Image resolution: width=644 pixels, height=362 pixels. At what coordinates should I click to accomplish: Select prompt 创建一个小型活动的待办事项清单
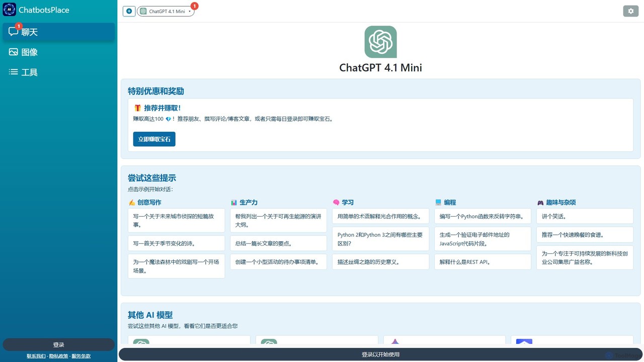coord(278,262)
